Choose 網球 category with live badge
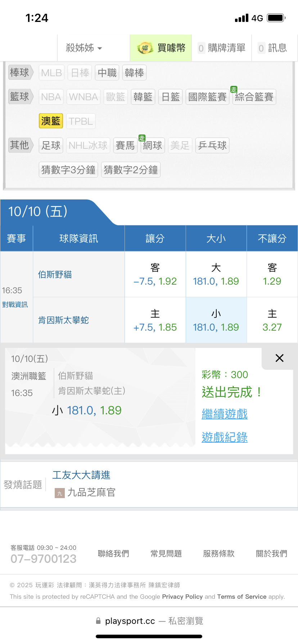Image resolution: width=298 pixels, height=644 pixels. click(x=153, y=146)
